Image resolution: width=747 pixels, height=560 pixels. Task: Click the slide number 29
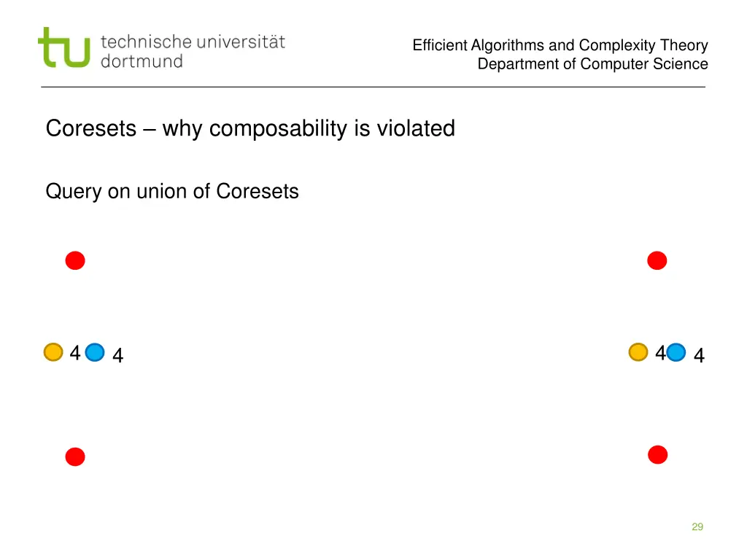(697, 526)
